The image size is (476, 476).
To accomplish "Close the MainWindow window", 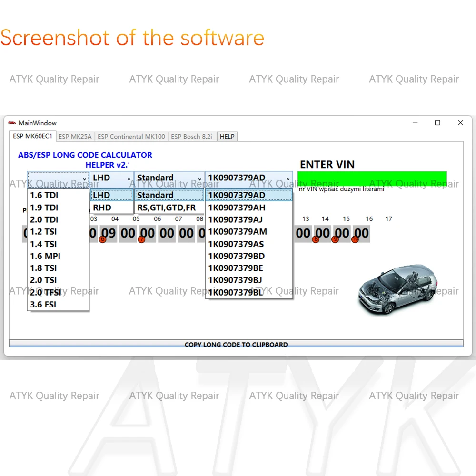I will tap(460, 123).
